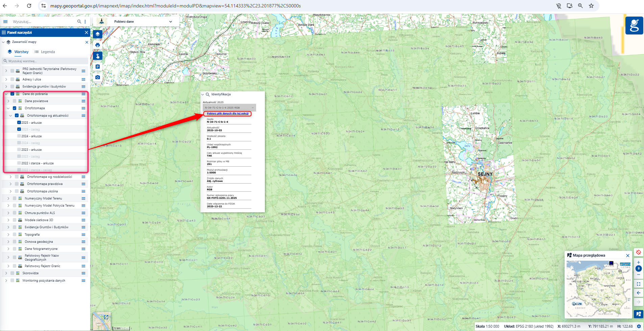Close the Mapa przeglądowa overview panel

coord(628,256)
